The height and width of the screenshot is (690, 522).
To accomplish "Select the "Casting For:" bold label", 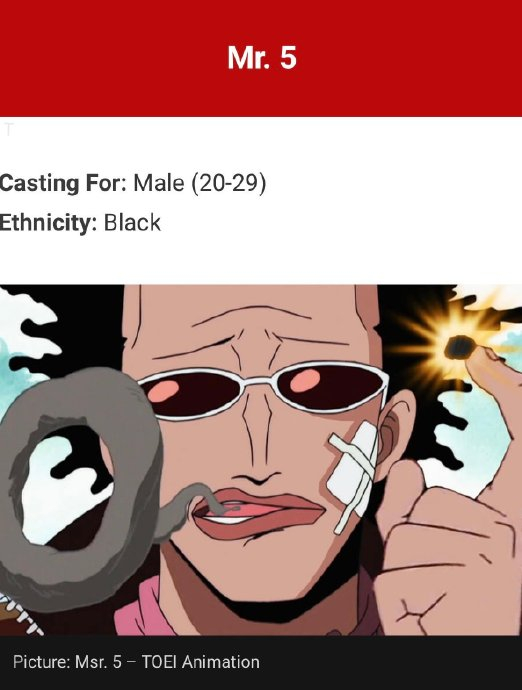I will (x=63, y=183).
